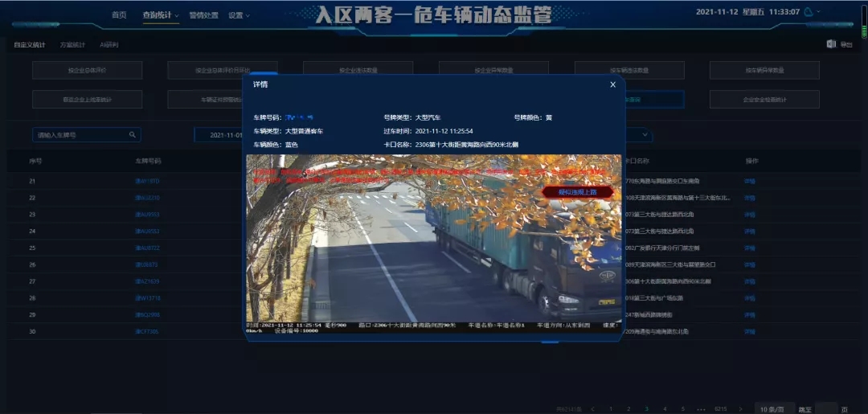Screen dimensions: 868x414
Task: Jump to last page 6215
Action: pos(720,409)
